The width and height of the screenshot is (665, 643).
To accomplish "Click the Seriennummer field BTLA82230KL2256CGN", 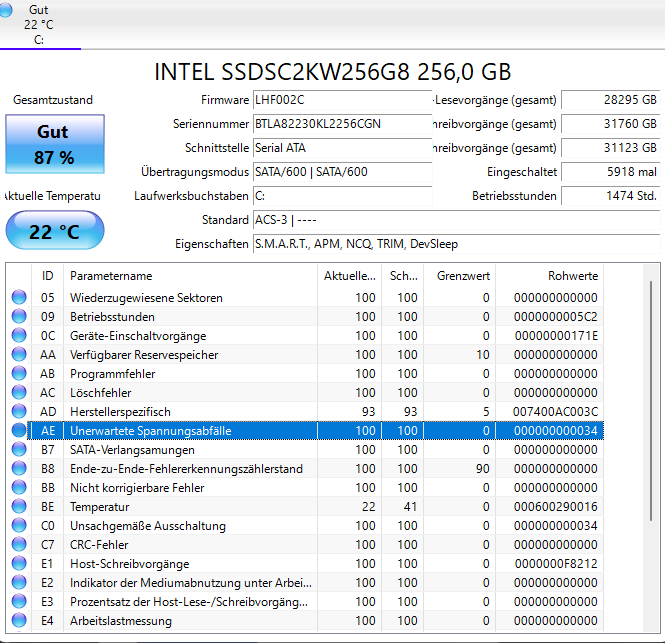I will 343,124.
